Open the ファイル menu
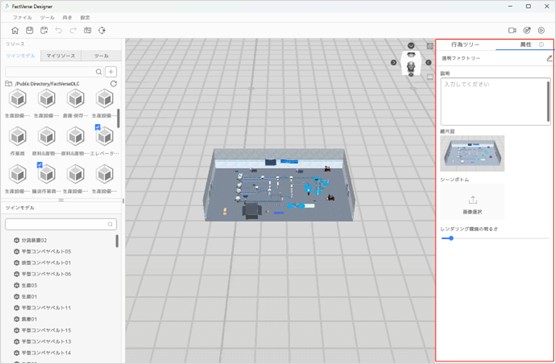 coord(22,17)
